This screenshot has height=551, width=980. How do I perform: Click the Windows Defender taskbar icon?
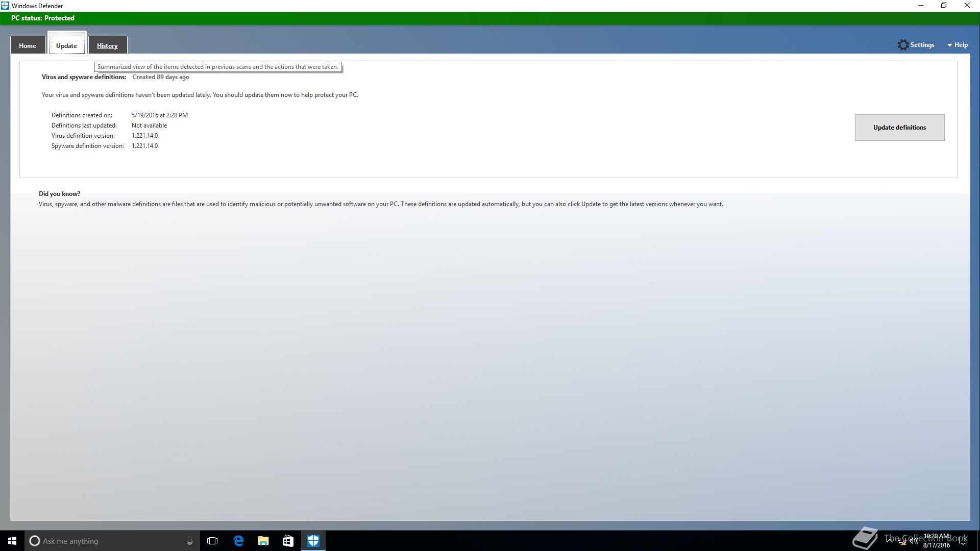click(313, 541)
